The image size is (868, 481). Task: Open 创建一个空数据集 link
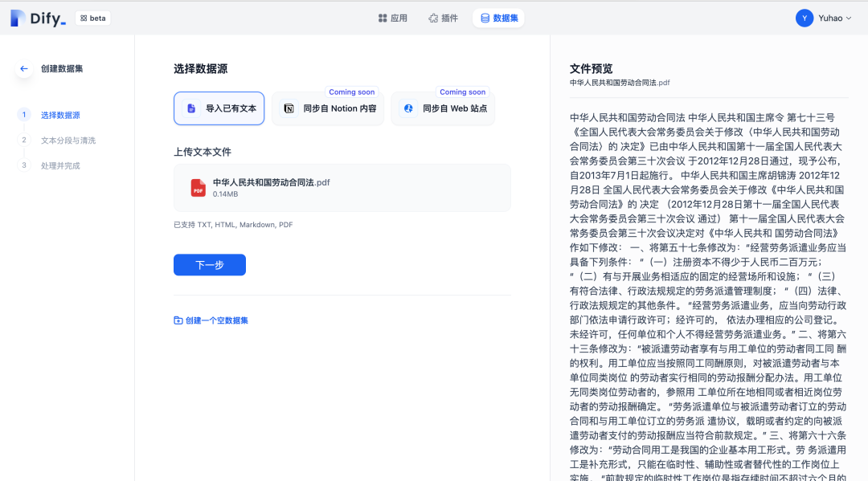tap(216, 320)
